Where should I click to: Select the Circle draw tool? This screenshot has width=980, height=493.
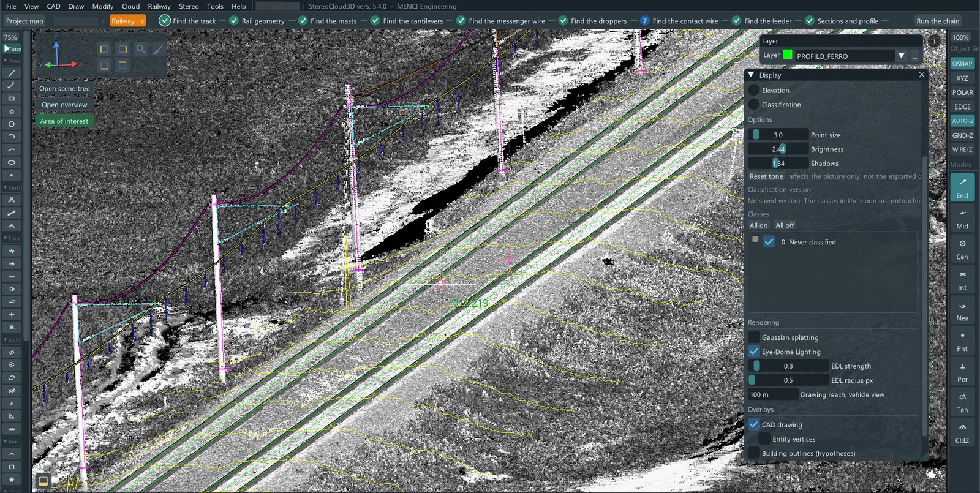(11, 124)
